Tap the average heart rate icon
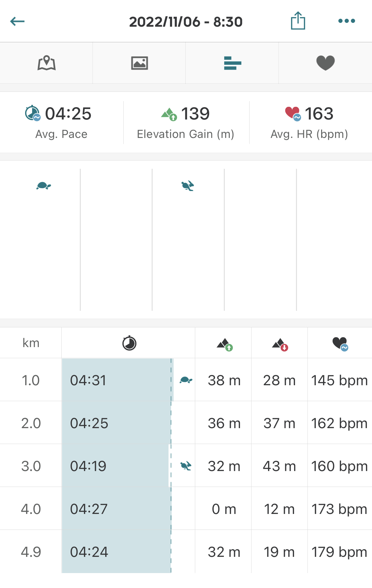 293,113
